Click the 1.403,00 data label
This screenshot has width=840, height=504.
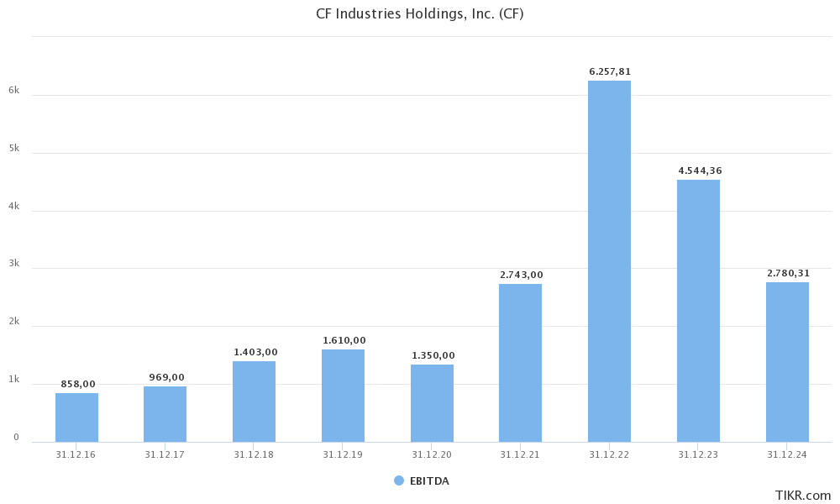click(255, 352)
